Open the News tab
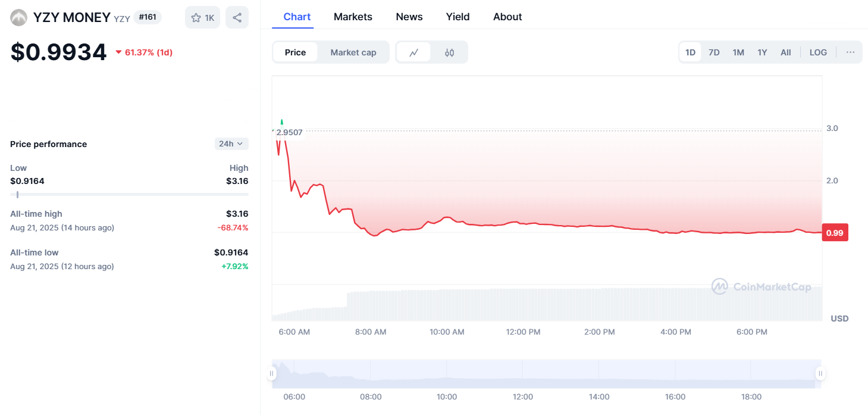Image resolution: width=868 pixels, height=415 pixels. coord(409,17)
